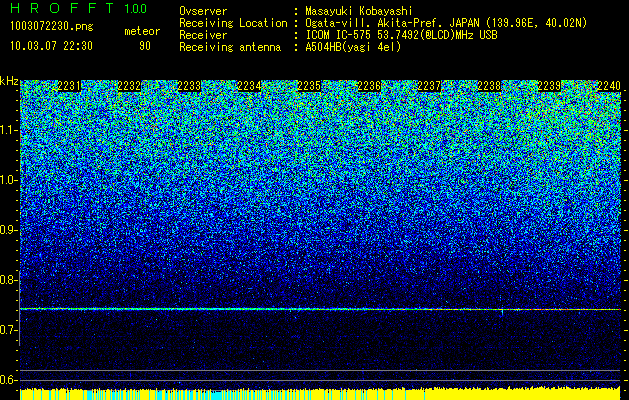629x400 pixels.
Task: Click the meteor count value 90
Action: (145, 46)
